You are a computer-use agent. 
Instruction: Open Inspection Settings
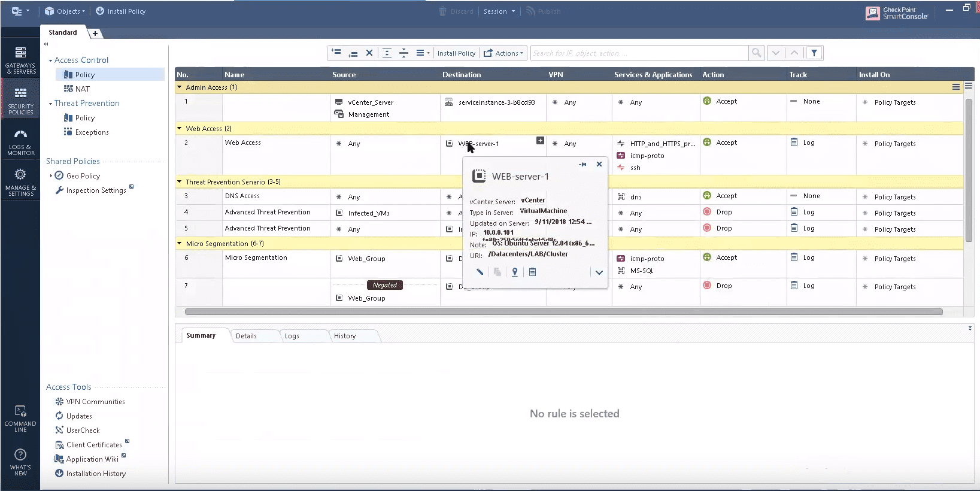tap(90, 190)
